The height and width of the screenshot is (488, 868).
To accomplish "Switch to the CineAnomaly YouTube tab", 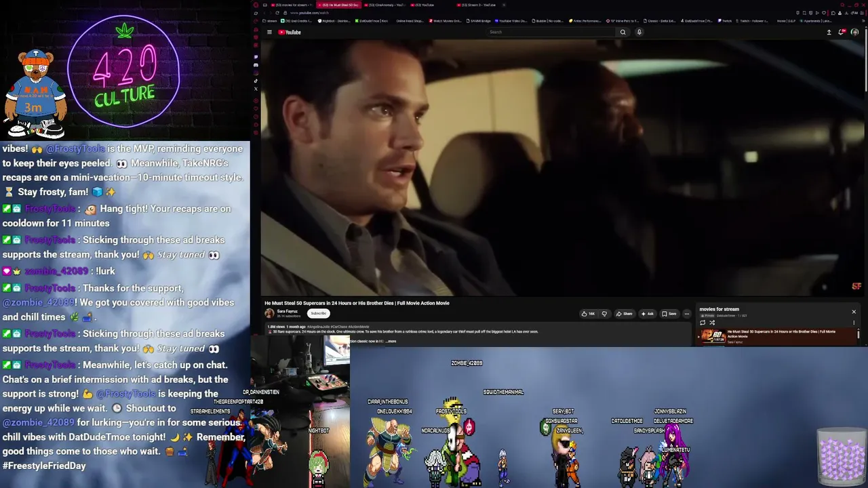I will click(384, 5).
